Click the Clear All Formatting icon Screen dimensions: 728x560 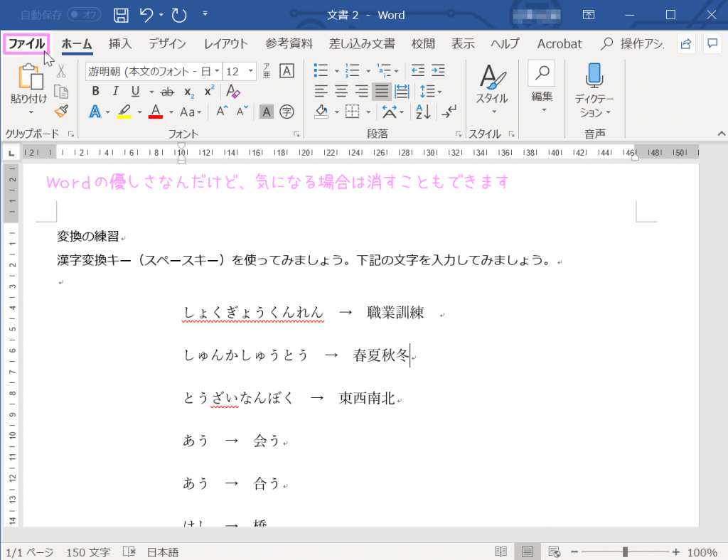coord(232,92)
